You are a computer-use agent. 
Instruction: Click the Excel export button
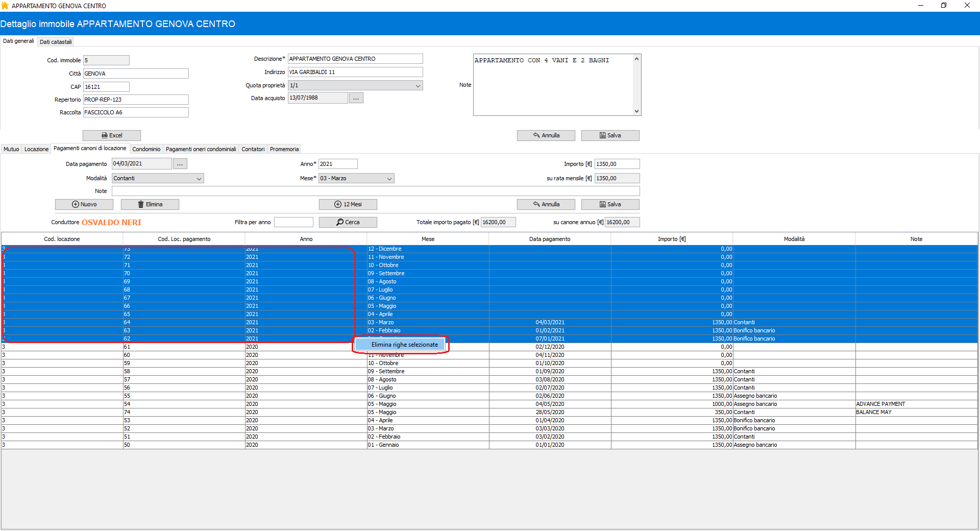point(112,135)
